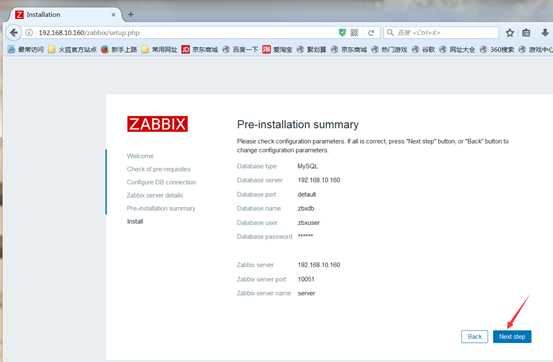Click the Zabbix server IP value
This screenshot has width=553, height=362.
[x=319, y=265]
